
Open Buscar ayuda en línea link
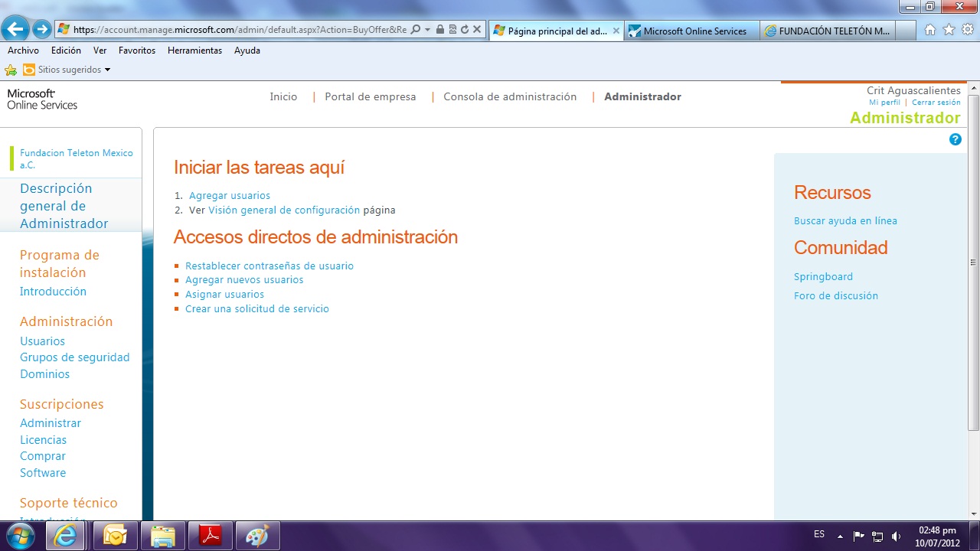[x=845, y=221]
